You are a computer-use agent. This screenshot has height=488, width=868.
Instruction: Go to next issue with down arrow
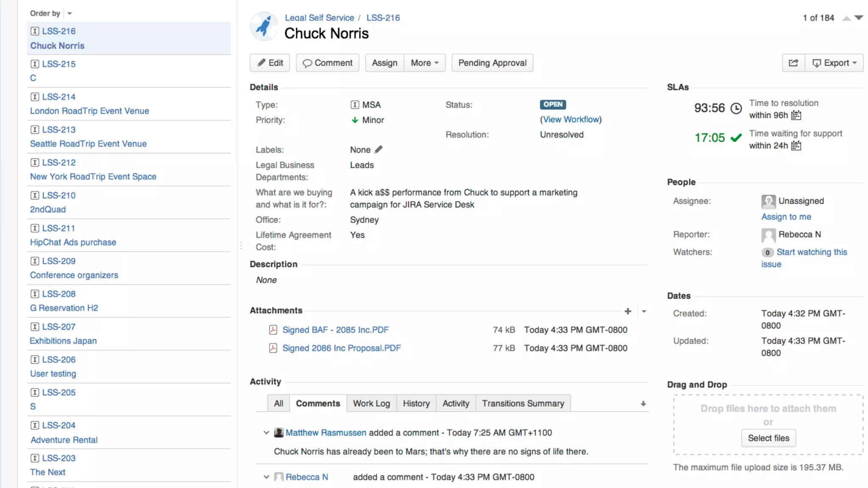point(859,18)
